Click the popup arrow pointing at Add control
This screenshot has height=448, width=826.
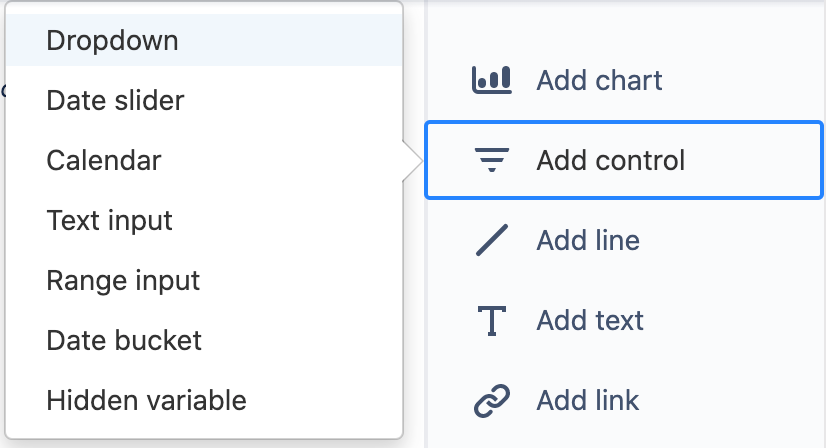tap(411, 161)
